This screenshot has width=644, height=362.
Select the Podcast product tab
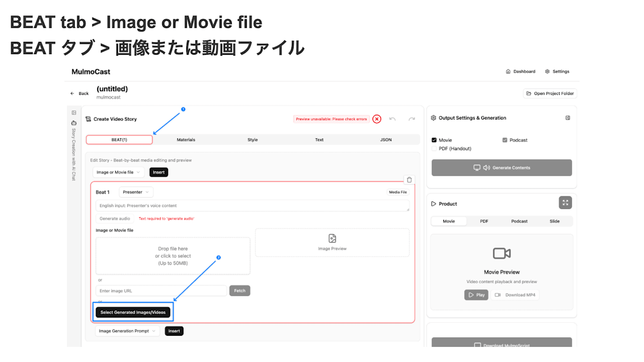pos(519,221)
